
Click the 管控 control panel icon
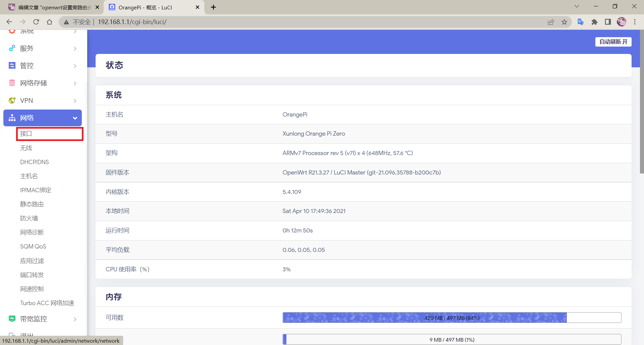click(12, 66)
